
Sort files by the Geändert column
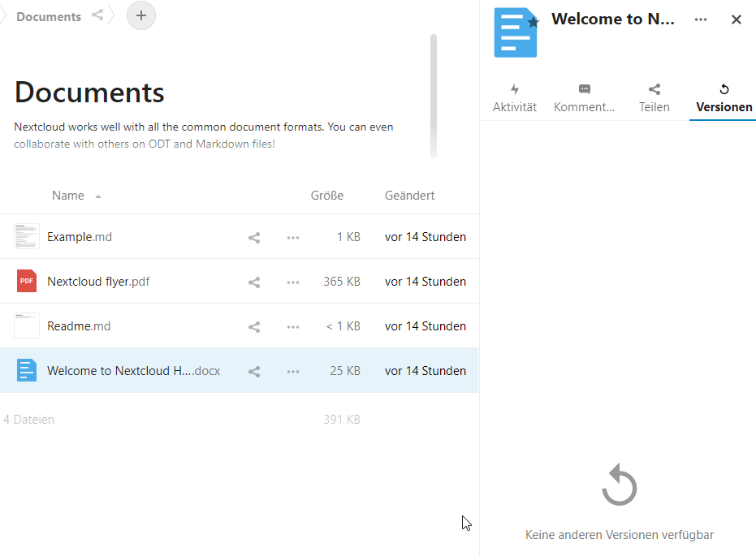[409, 196]
